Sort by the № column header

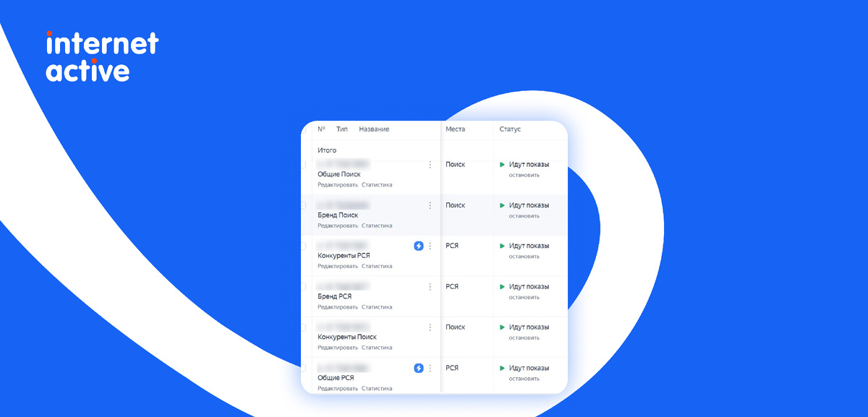click(x=321, y=129)
